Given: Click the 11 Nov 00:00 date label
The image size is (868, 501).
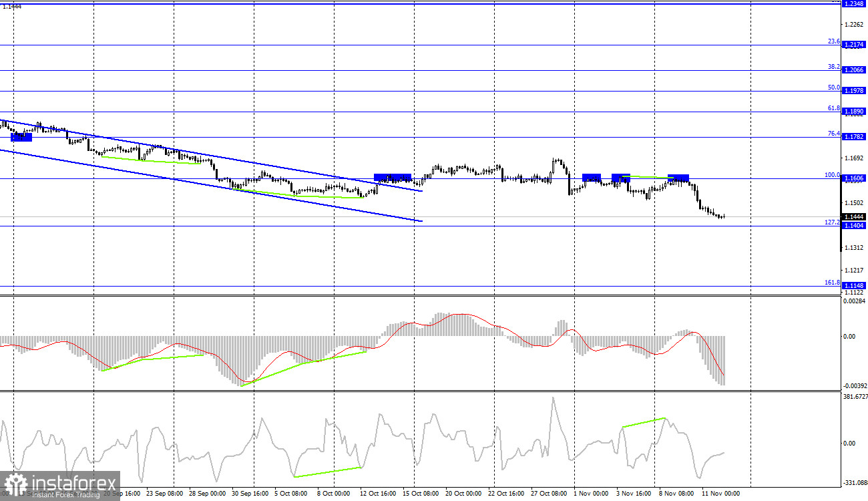Looking at the screenshot, I should point(720,494).
